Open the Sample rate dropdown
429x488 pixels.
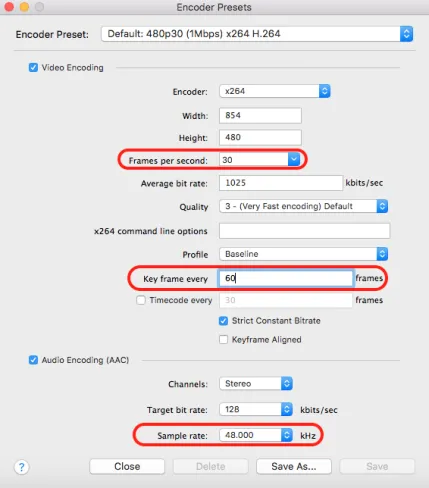click(x=256, y=435)
